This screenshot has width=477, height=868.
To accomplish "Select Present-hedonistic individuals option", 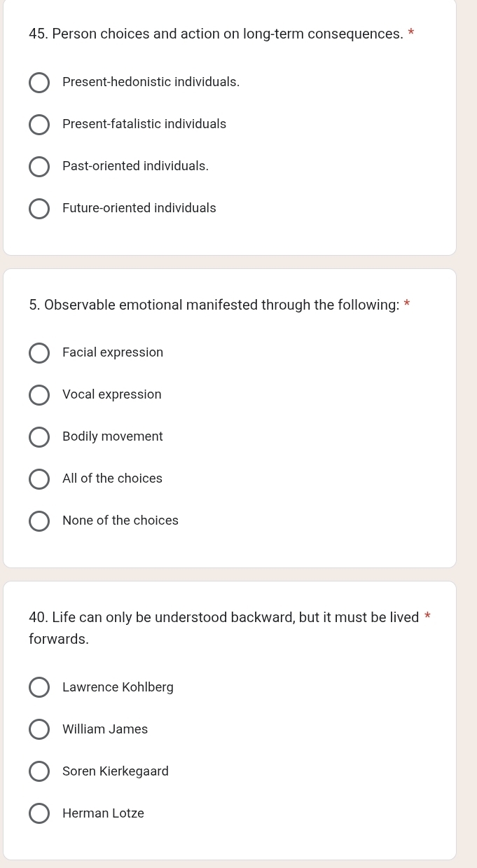I will coord(39,83).
